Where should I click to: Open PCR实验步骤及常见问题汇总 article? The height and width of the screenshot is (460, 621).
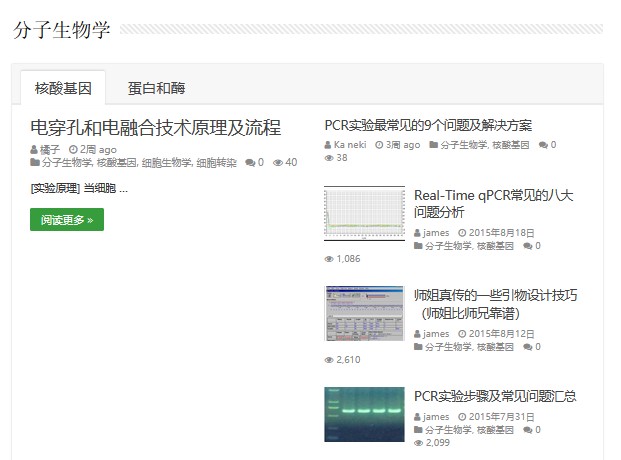(x=495, y=396)
